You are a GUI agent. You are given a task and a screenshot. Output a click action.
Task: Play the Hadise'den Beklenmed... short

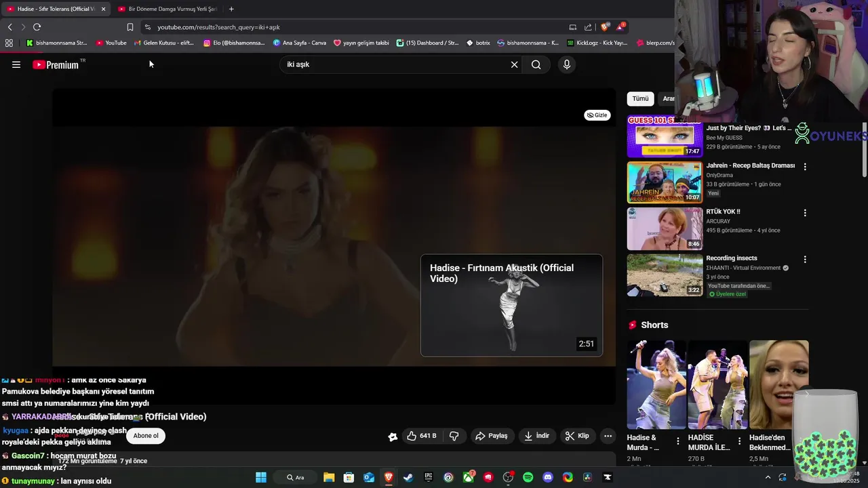point(778,384)
